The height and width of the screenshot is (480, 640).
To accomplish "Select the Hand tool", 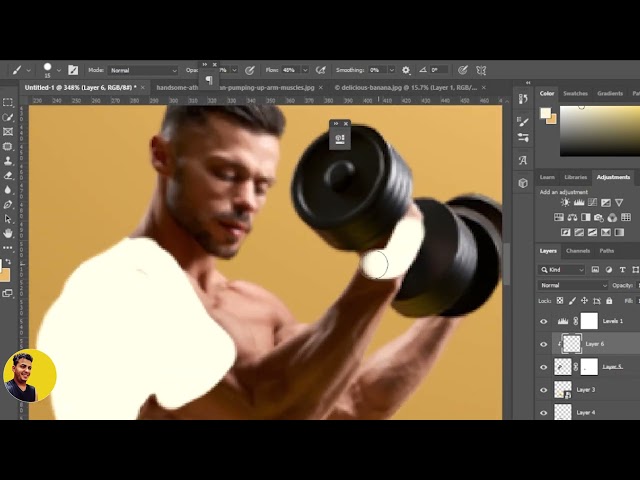I will pyautogui.click(x=7, y=233).
